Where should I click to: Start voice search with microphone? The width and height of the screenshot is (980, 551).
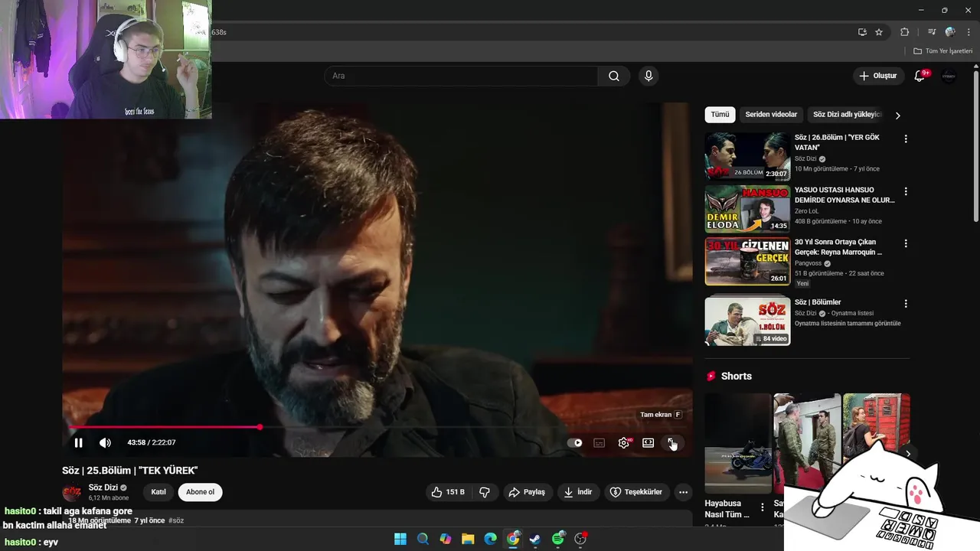point(648,76)
